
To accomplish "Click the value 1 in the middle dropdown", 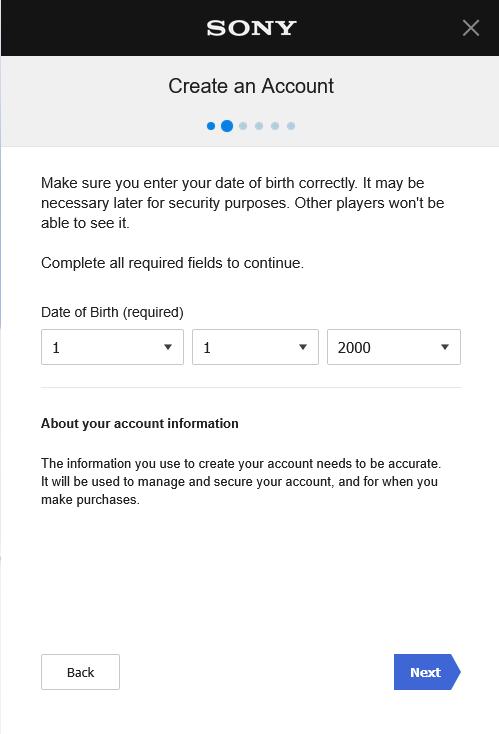I will click(x=207, y=348).
